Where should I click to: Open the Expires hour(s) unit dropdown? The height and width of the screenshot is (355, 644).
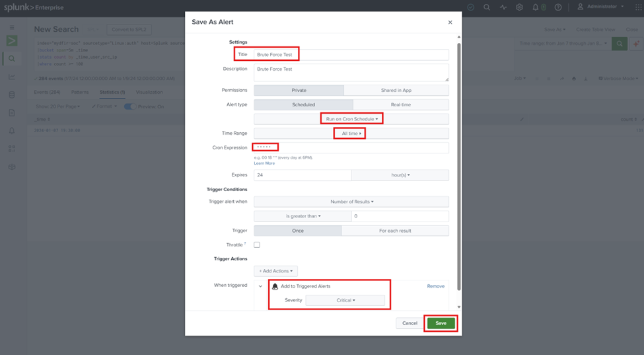coord(400,175)
